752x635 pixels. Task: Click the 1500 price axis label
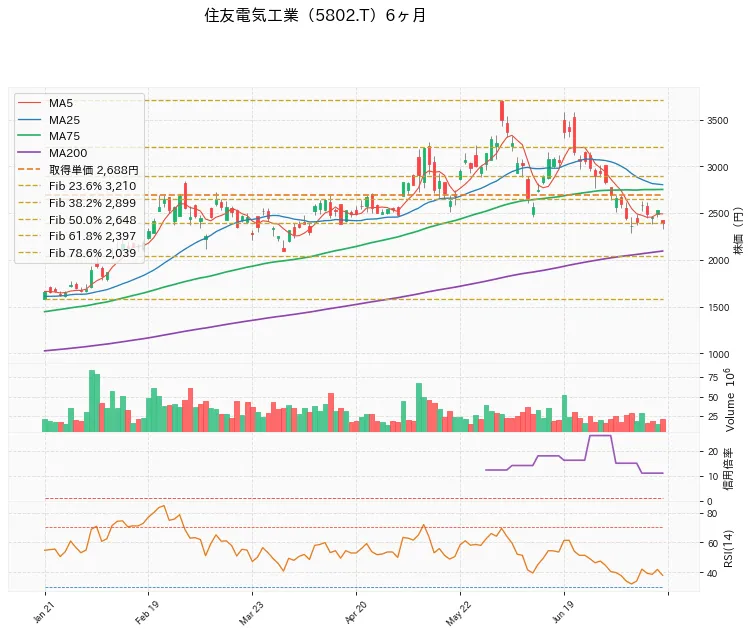coord(717,307)
